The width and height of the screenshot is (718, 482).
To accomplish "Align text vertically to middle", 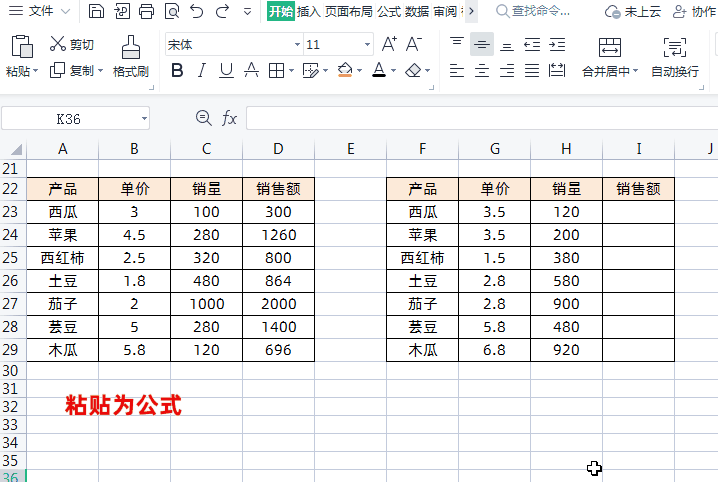I will pos(482,44).
